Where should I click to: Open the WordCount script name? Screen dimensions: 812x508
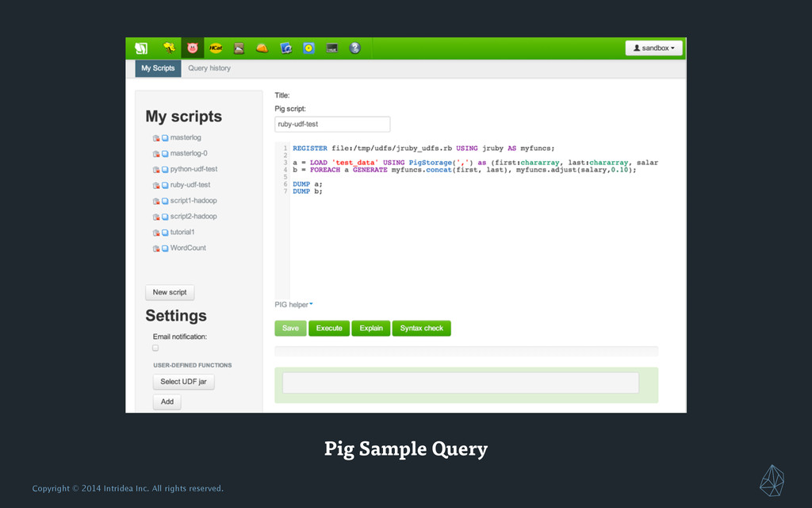click(x=188, y=248)
